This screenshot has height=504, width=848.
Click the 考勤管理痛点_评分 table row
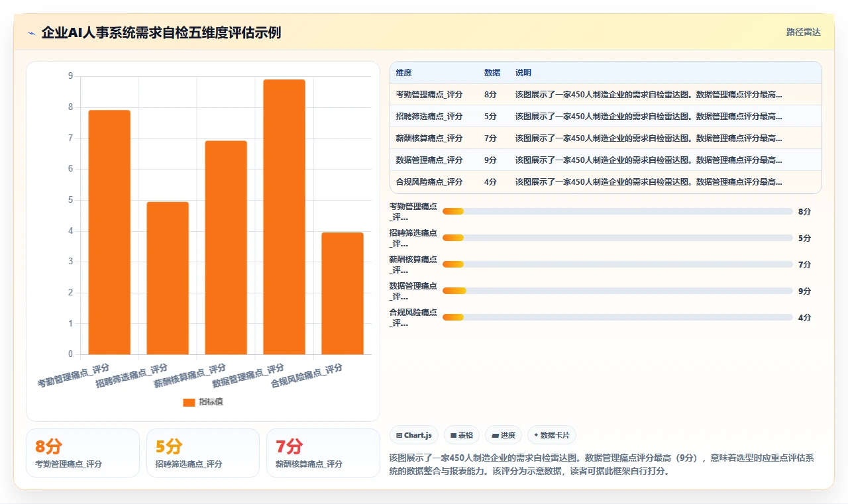(x=606, y=95)
